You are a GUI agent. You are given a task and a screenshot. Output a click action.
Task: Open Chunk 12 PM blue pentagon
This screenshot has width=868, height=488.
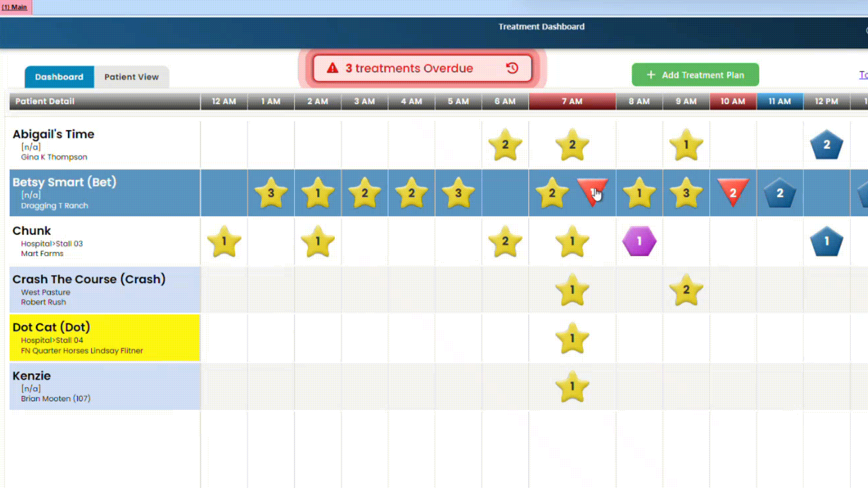pos(826,241)
